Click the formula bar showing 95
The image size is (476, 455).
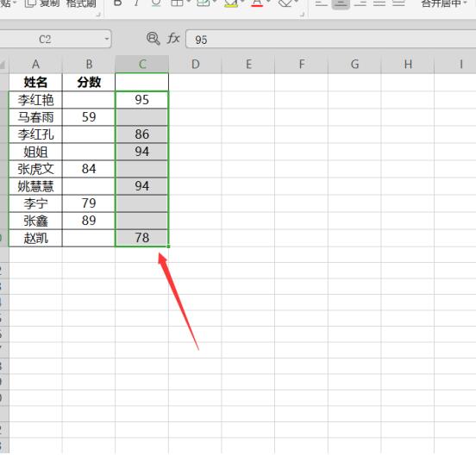pyautogui.click(x=331, y=39)
